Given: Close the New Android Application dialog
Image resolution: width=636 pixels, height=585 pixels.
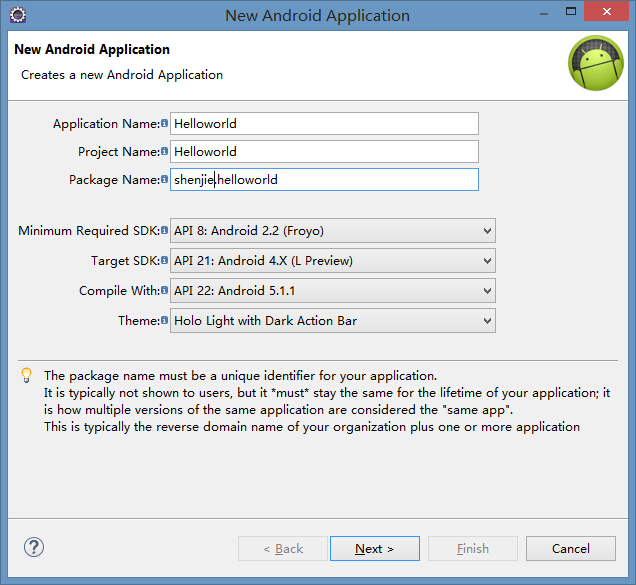Looking at the screenshot, I should [x=607, y=11].
